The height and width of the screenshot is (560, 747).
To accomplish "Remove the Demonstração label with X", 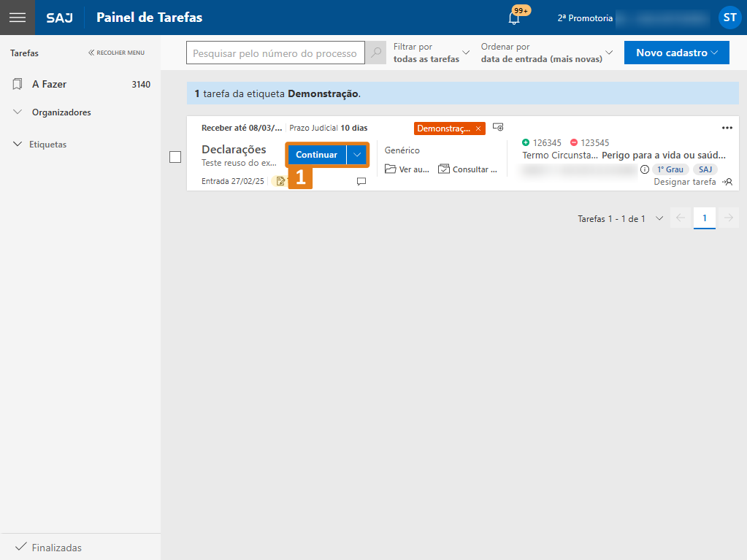I will 478,129.
